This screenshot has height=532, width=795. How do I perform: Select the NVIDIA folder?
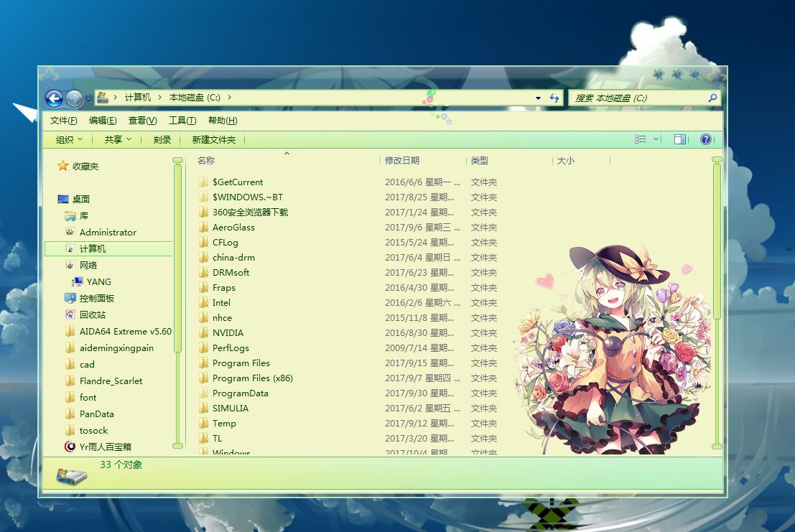click(228, 333)
